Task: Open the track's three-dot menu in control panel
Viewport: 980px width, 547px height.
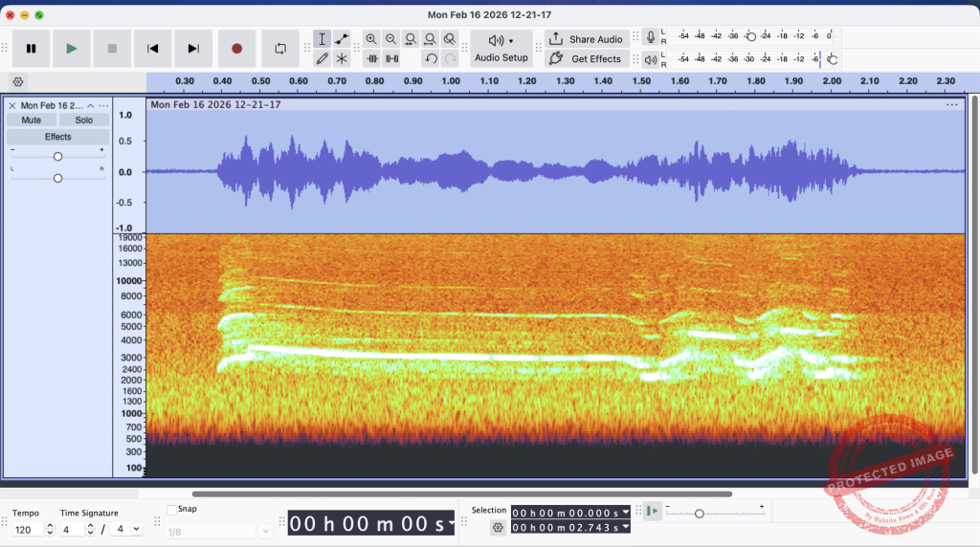Action: point(103,105)
